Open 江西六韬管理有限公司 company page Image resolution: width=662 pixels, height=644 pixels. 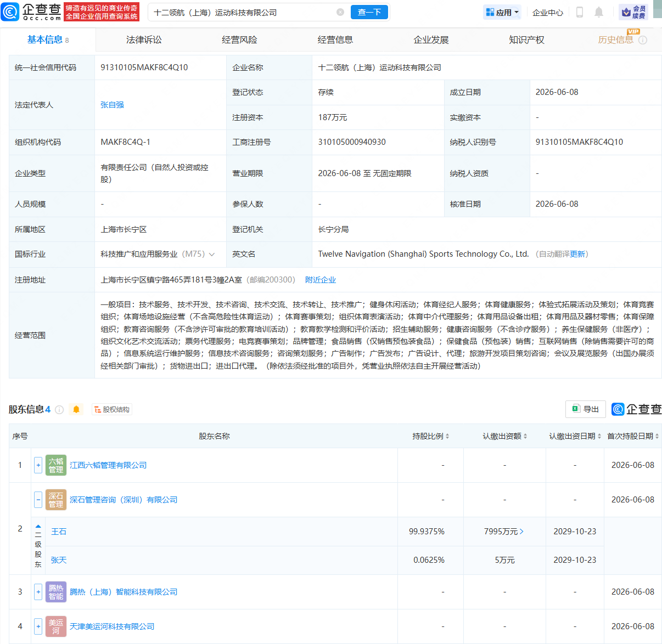coord(108,465)
